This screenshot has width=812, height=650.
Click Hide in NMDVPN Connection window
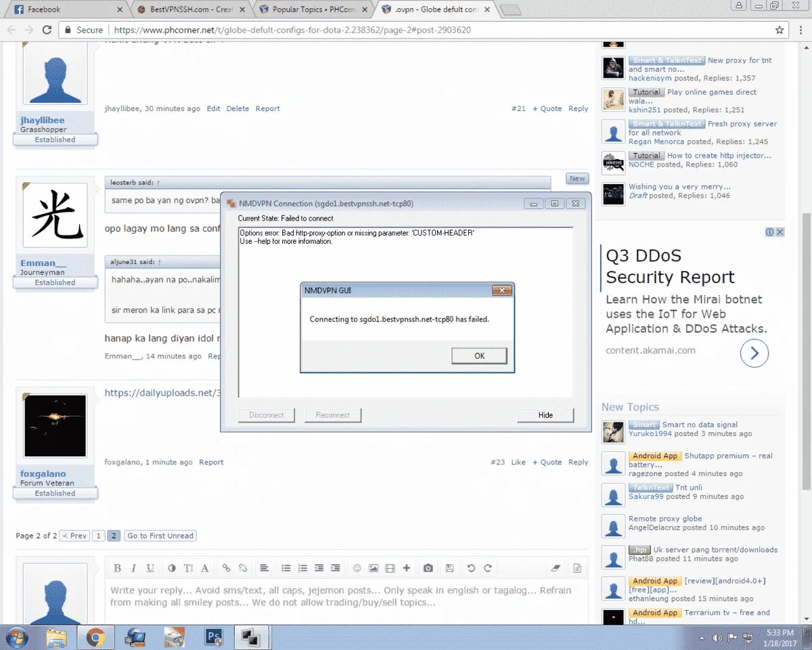coord(545,415)
